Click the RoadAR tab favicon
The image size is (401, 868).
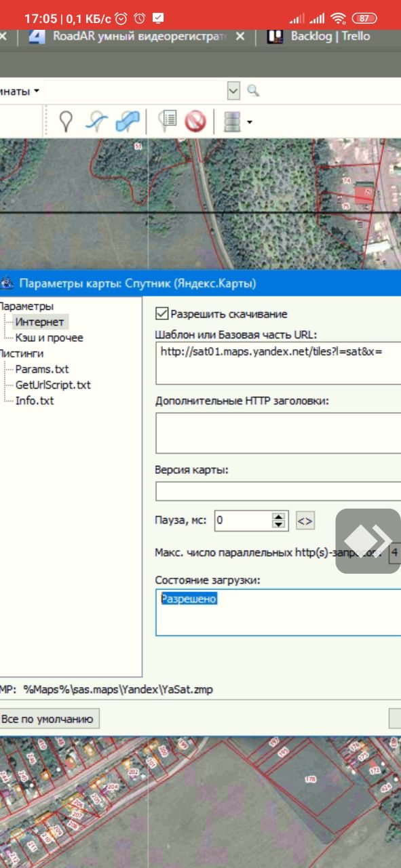[37, 37]
